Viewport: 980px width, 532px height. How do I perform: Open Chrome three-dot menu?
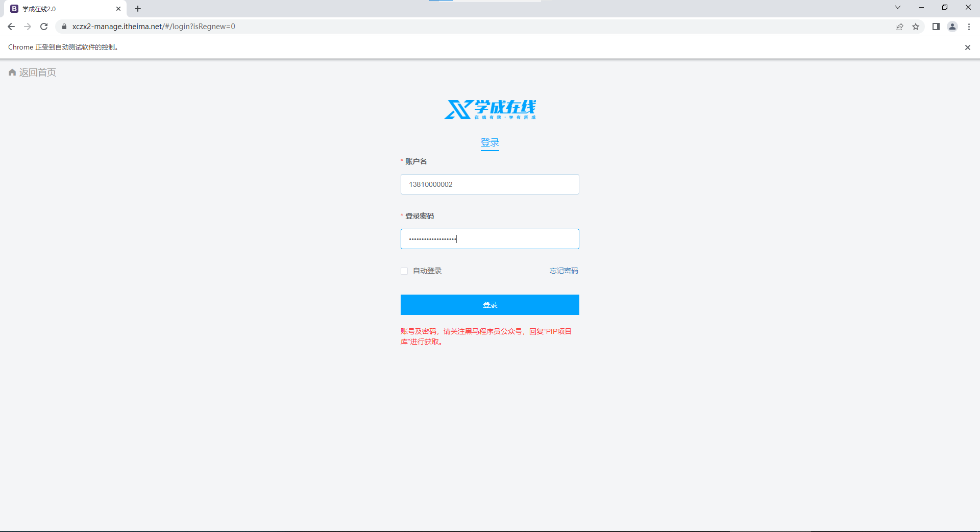(x=969, y=27)
